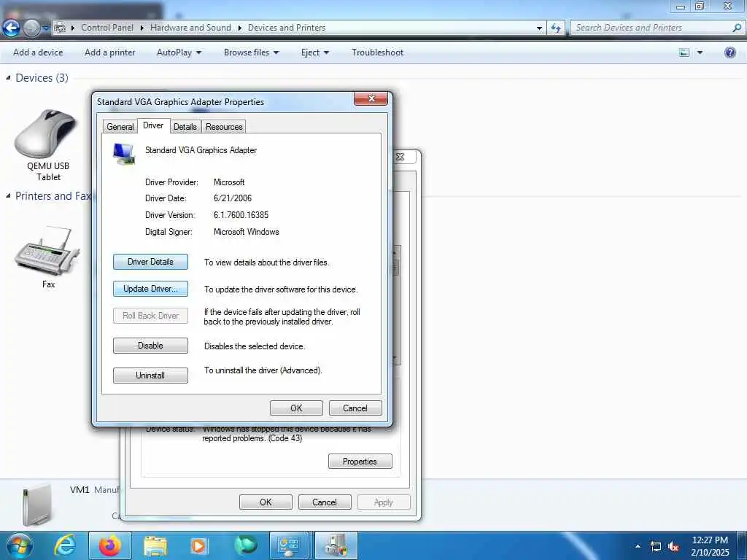Collapse the Devices (3) group
The image size is (747, 560).
(8, 77)
